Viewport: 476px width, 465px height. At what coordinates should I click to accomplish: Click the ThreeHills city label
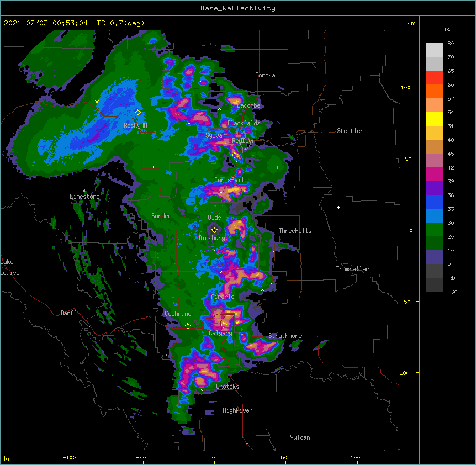pos(295,231)
